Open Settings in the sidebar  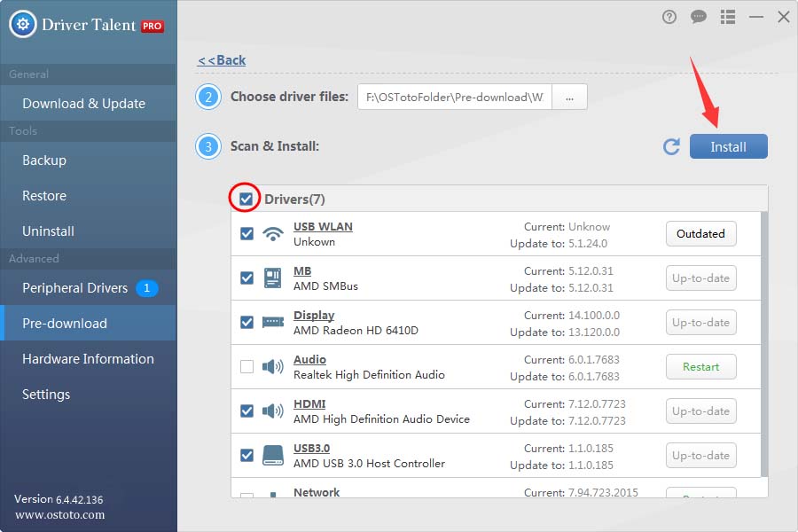[88, 395]
